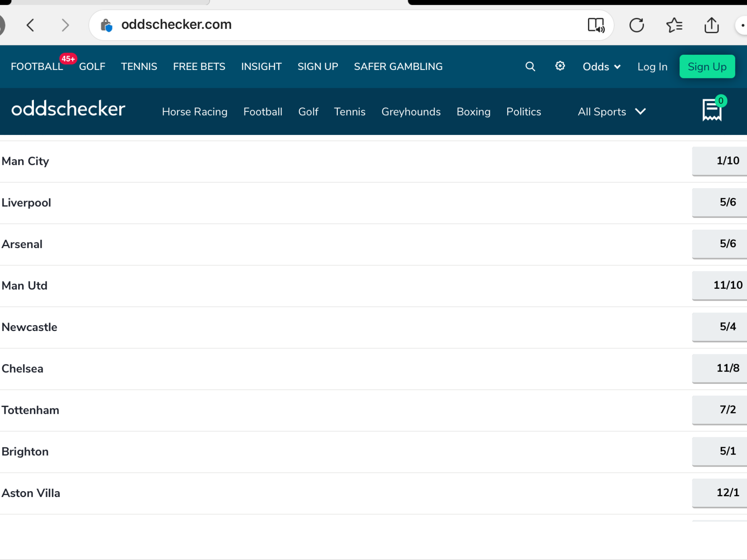The height and width of the screenshot is (560, 747).
Task: Open the search magnifier on oddschecker
Action: coord(530,66)
